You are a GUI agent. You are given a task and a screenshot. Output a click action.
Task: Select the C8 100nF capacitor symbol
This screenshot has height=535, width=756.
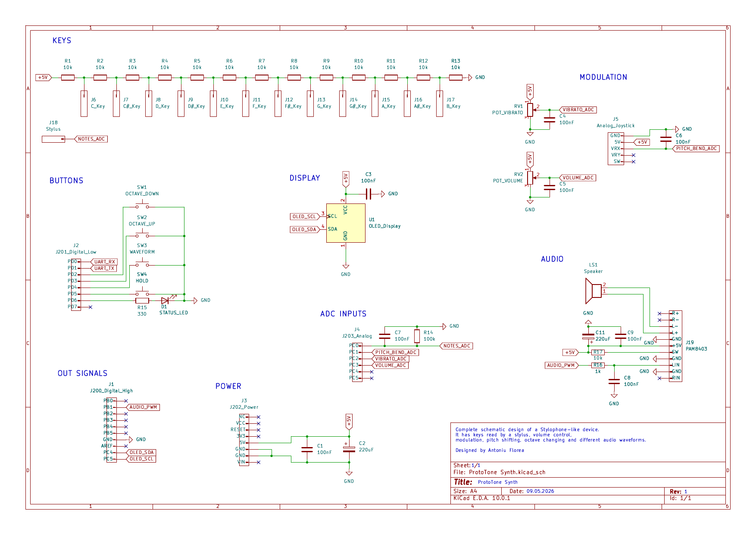click(x=614, y=381)
